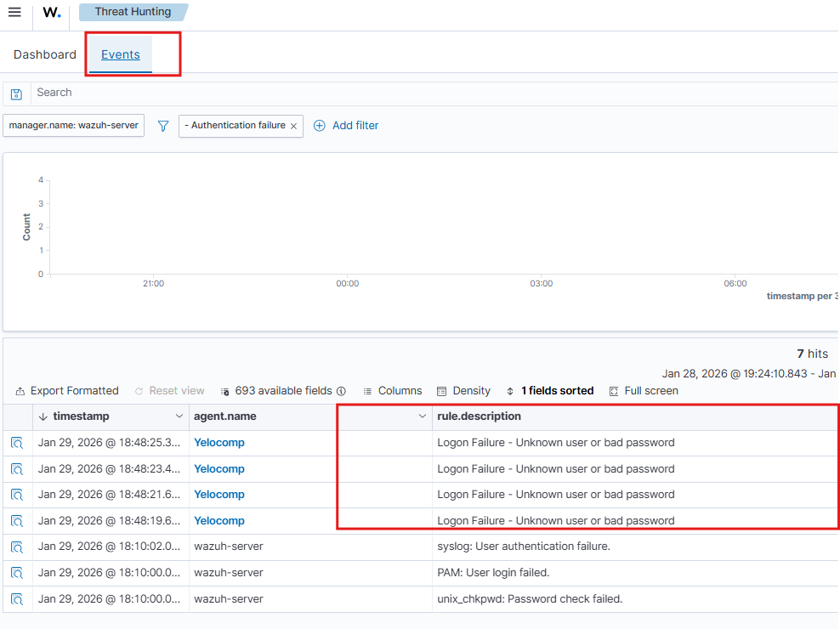
Task: Remove the Authentication failure filter
Action: pyautogui.click(x=293, y=126)
